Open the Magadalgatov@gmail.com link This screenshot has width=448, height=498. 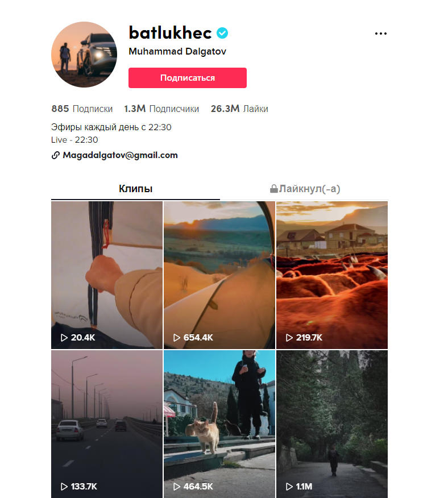(x=120, y=155)
